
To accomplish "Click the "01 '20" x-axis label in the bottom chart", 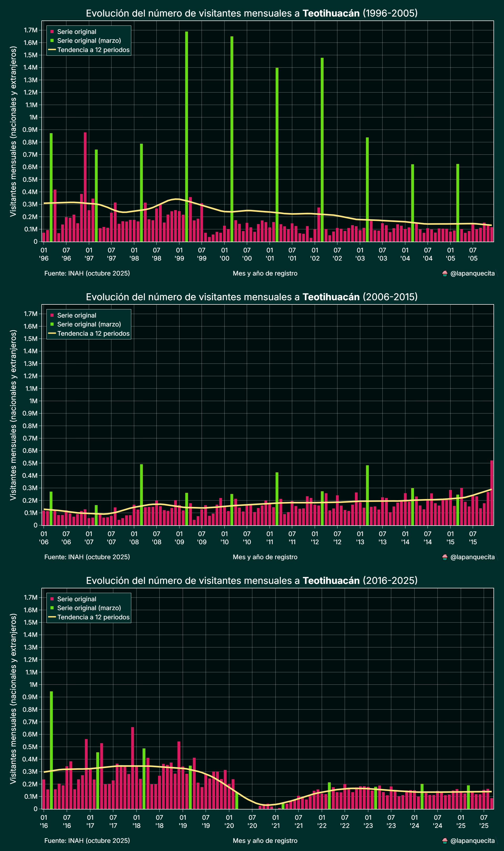I will tap(229, 821).
